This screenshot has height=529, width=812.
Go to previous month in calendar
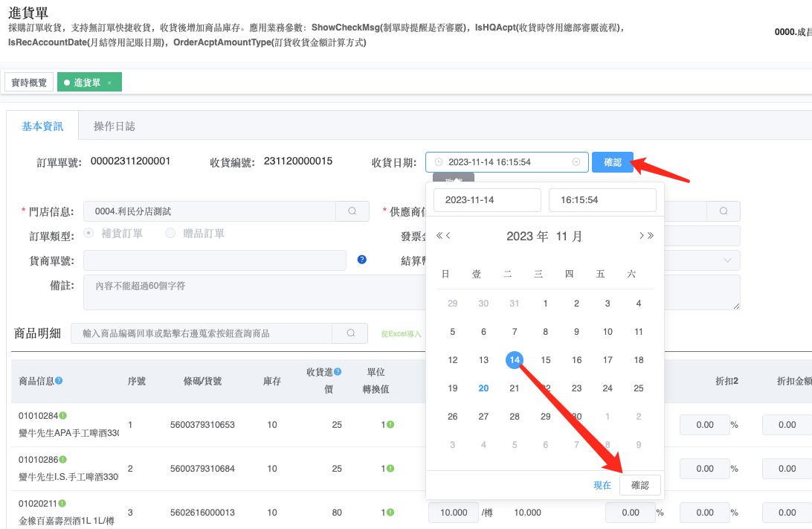pos(448,236)
